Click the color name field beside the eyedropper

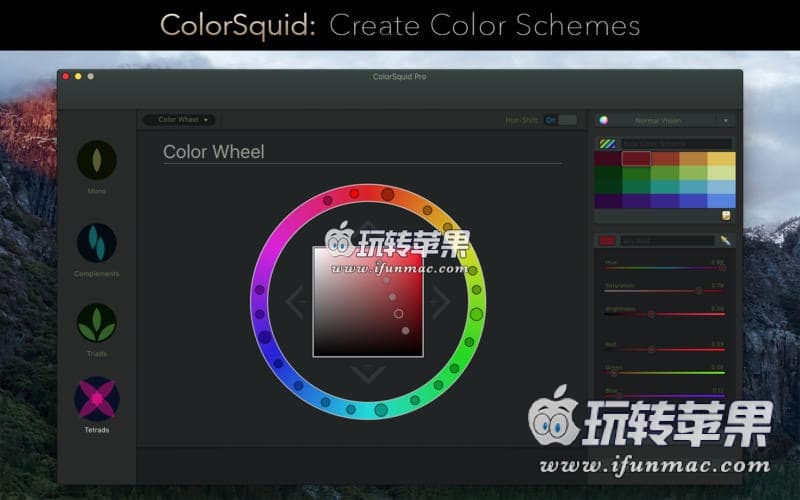coord(667,240)
